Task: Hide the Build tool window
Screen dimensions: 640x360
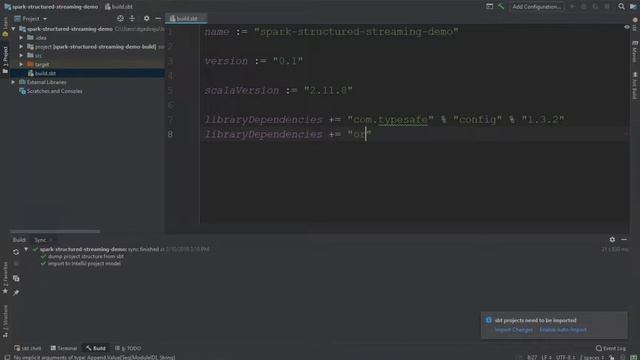Action: [x=624, y=240]
